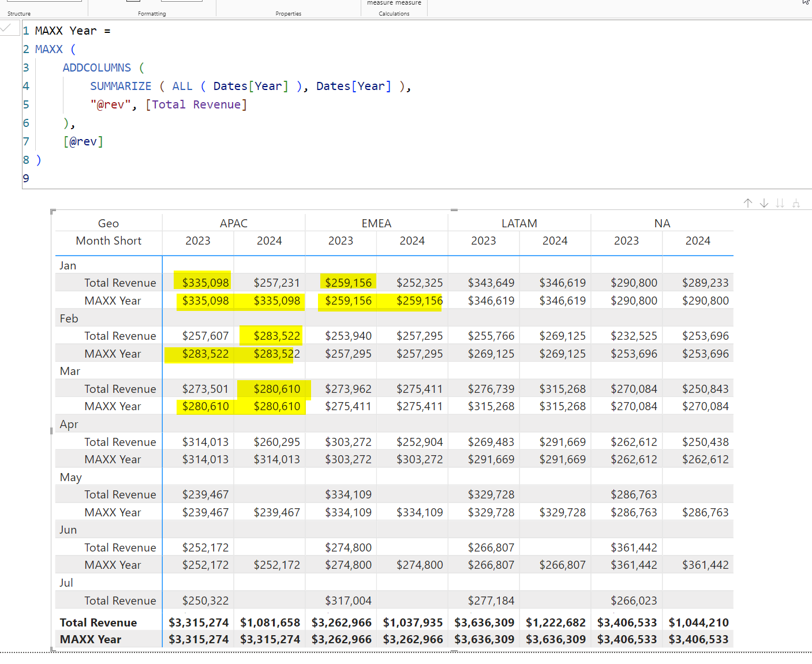Click the drill up arrow above the matrix
Screen dimensions: 812x664
point(748,203)
